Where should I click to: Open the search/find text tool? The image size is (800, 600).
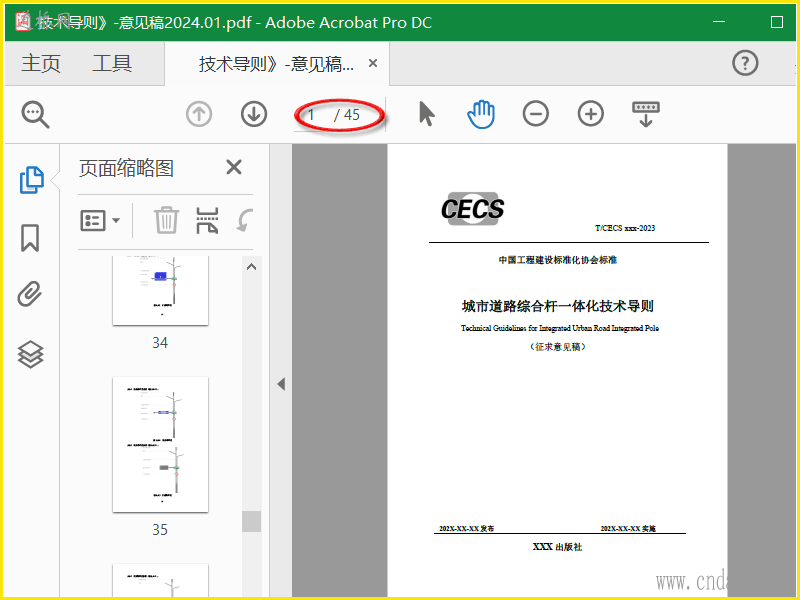coord(35,114)
